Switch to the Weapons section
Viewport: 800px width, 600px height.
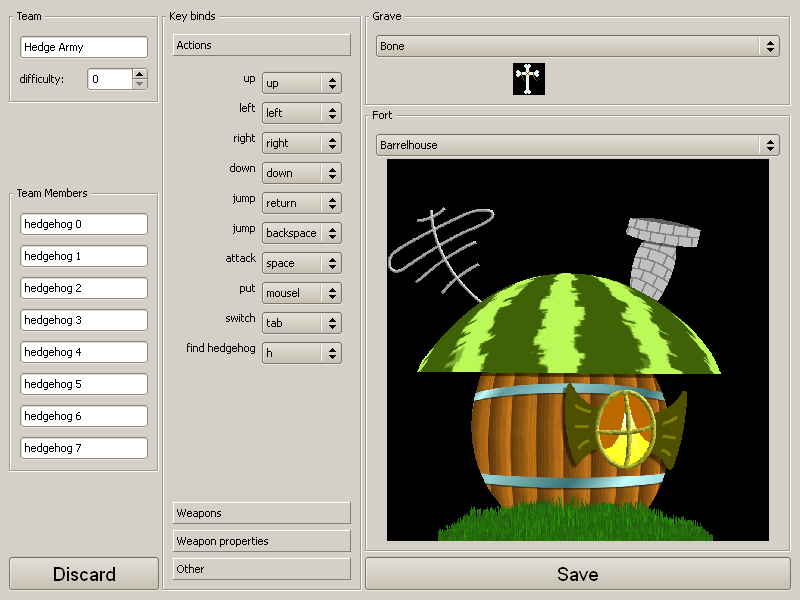261,513
